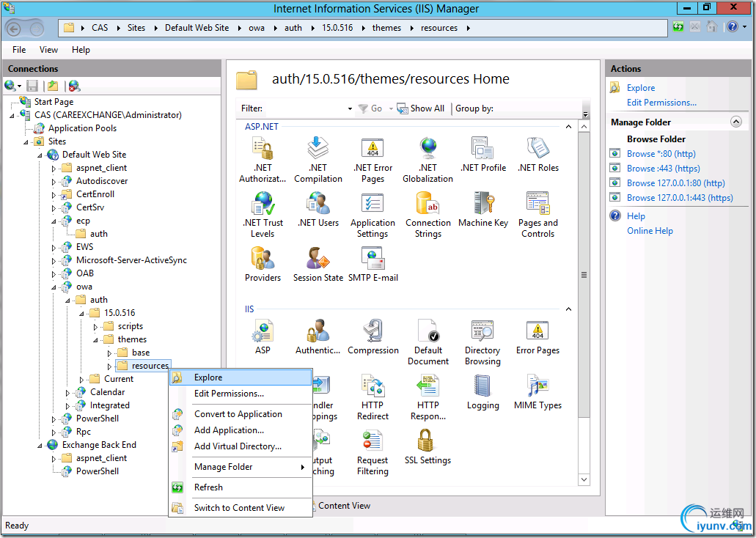
Task: Select Add Application... menu entry
Action: 240,430
